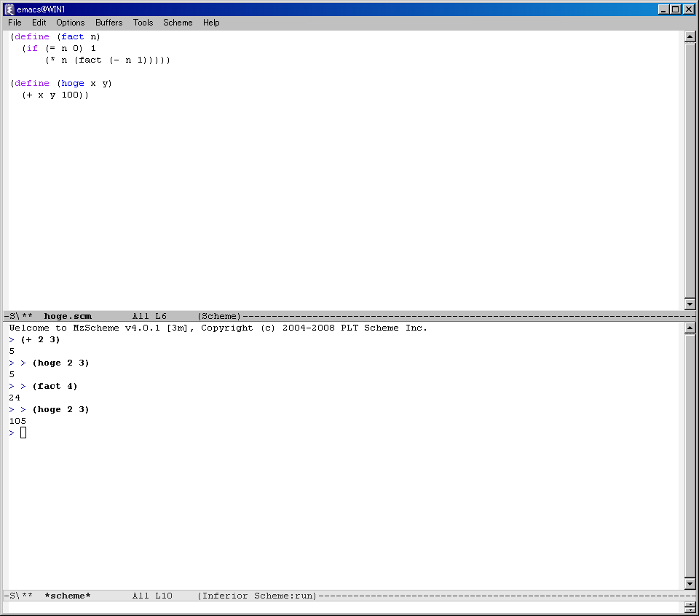Click the Emacs icon in title bar
699x616 pixels.
pos(9,9)
